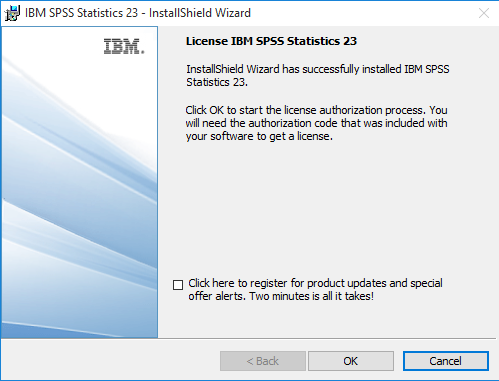Click the empty grey area above the checkbox
This screenshot has width=499, height=381.
(317, 207)
